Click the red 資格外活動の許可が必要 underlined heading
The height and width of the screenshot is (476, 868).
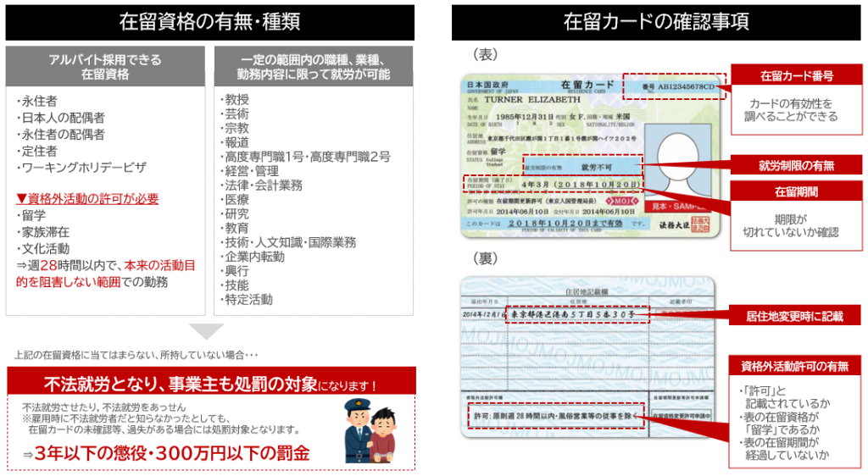pos(87,199)
